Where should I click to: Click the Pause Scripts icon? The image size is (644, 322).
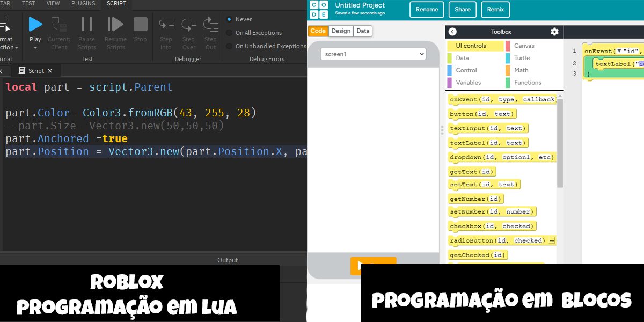86,24
